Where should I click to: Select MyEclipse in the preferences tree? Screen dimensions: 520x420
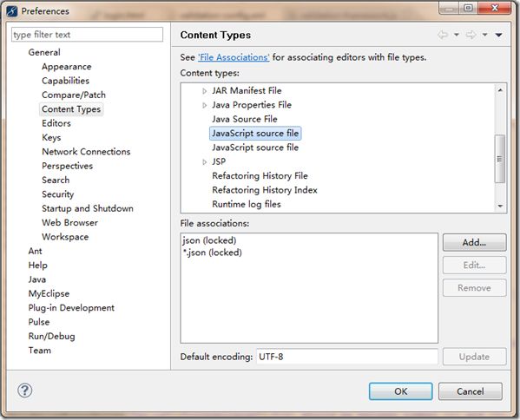tap(49, 293)
